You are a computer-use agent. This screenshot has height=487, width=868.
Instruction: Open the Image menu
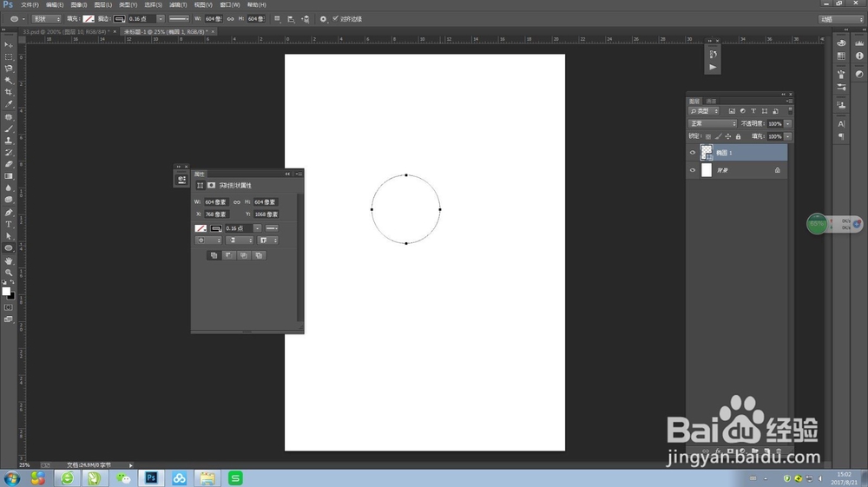tap(79, 4)
